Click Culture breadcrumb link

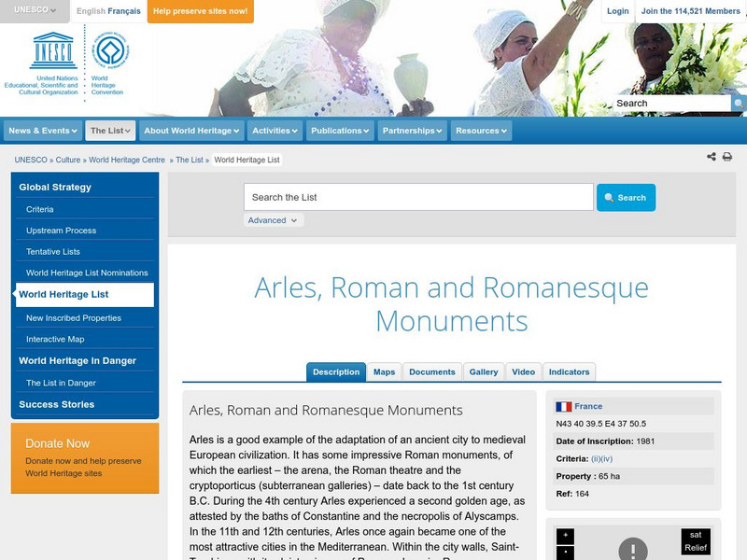coord(68,160)
